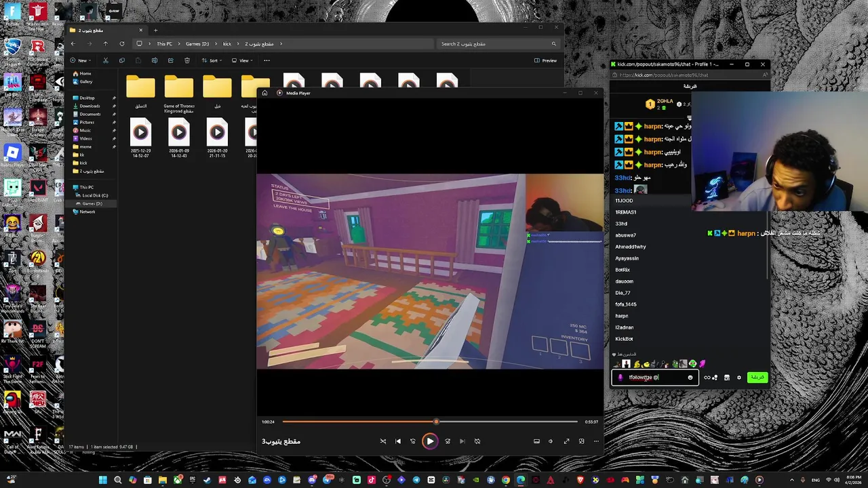
Task: Toggle repeat in Media Player
Action: (x=477, y=441)
